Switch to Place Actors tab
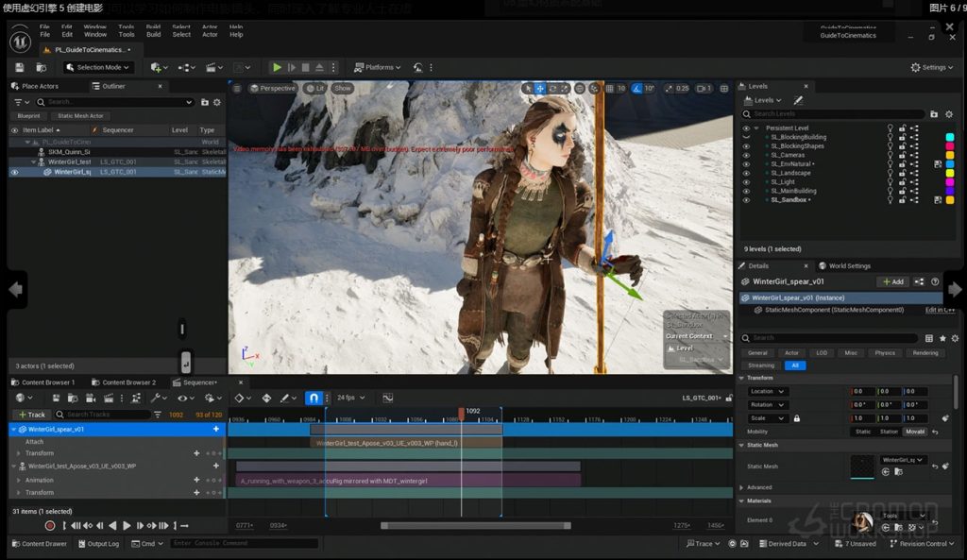967x560 pixels. (35, 86)
